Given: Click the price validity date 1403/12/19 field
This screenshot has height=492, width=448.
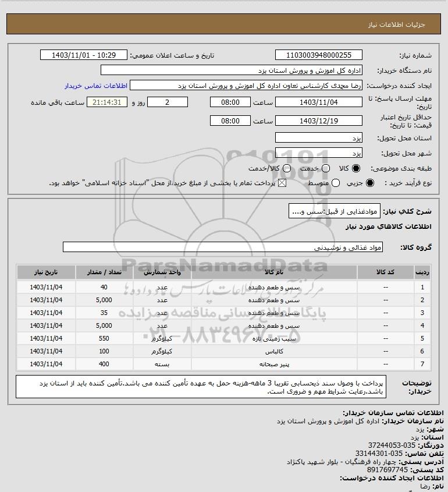Looking at the screenshot, I should pos(318,121).
